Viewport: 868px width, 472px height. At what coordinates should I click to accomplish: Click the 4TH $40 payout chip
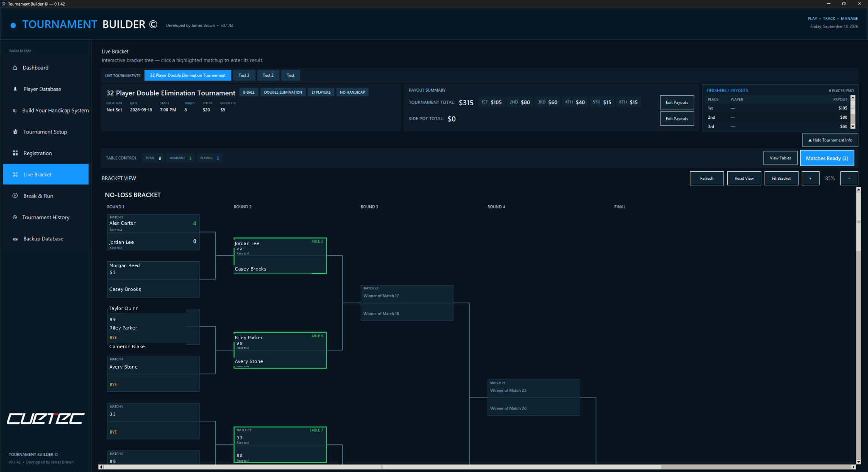point(575,102)
